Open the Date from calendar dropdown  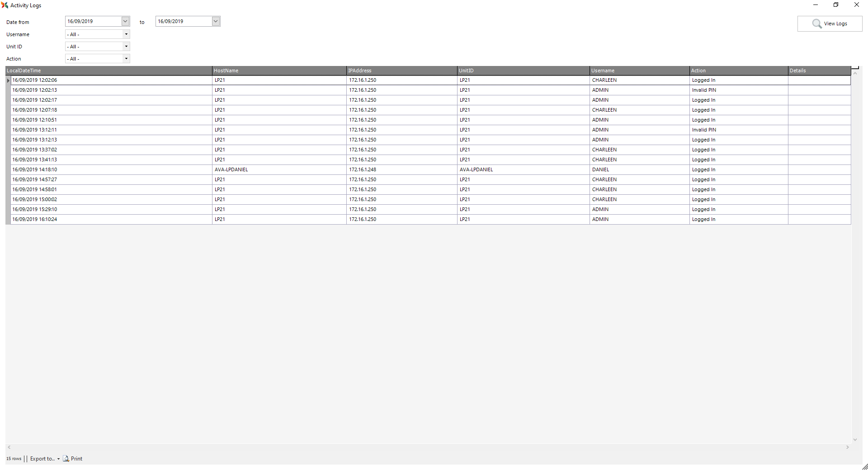(125, 21)
